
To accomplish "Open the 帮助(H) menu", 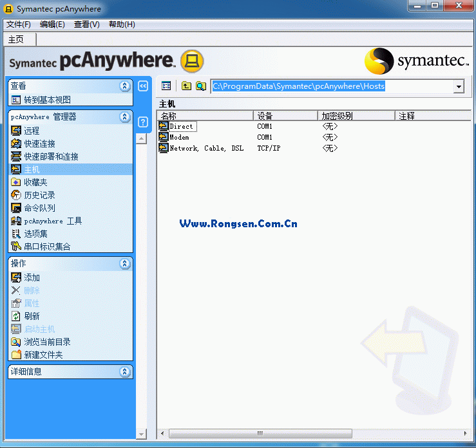I will [122, 24].
